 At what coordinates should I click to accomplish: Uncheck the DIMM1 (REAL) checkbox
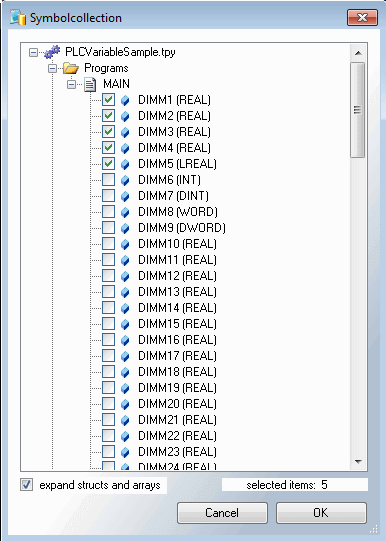coord(108,100)
